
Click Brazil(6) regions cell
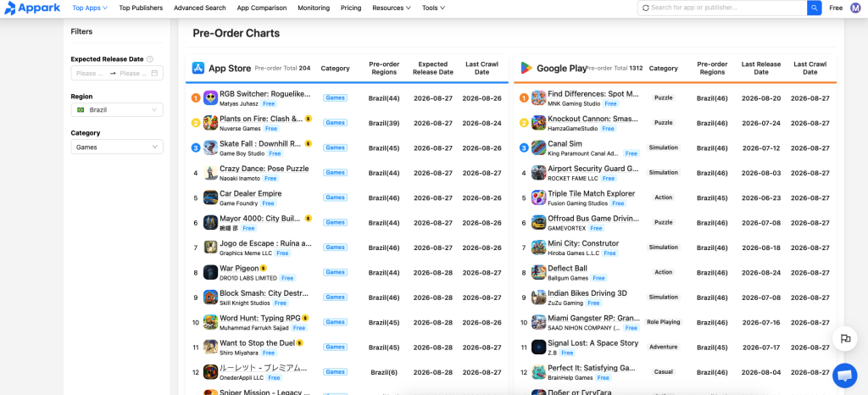[384, 372]
